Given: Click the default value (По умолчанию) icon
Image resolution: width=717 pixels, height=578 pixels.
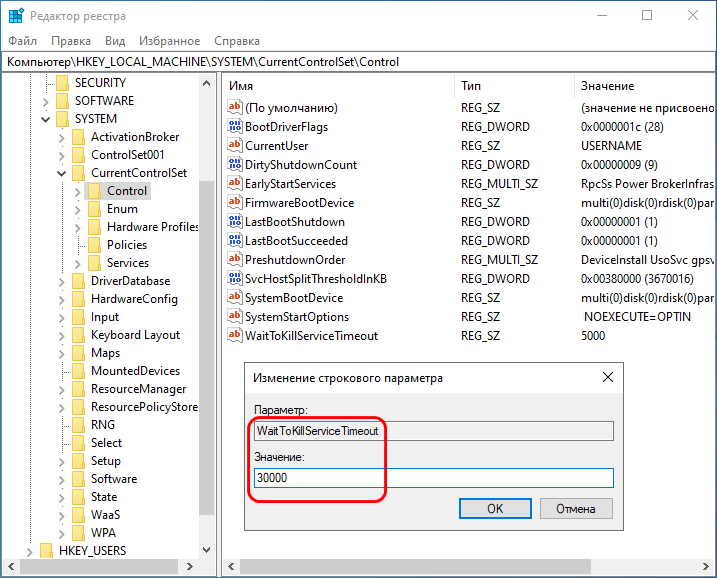Looking at the screenshot, I should (235, 107).
